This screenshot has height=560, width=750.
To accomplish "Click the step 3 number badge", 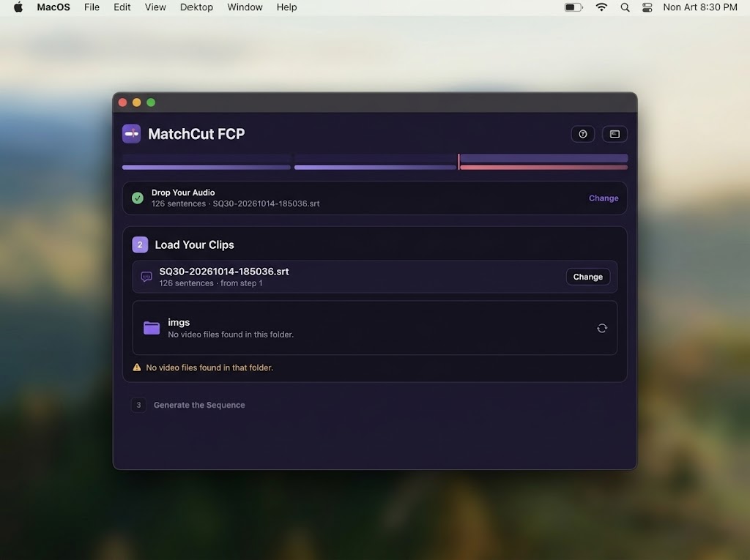I will (x=138, y=405).
